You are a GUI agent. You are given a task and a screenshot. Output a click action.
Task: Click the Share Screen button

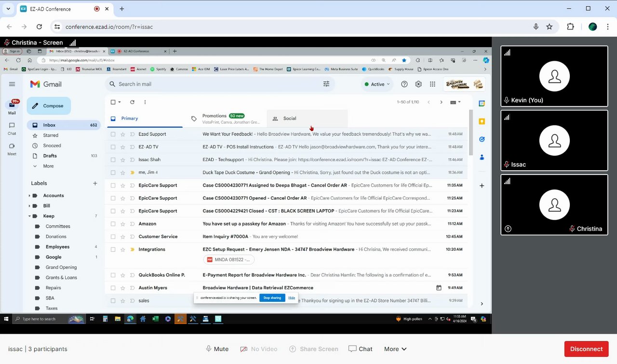(313, 349)
